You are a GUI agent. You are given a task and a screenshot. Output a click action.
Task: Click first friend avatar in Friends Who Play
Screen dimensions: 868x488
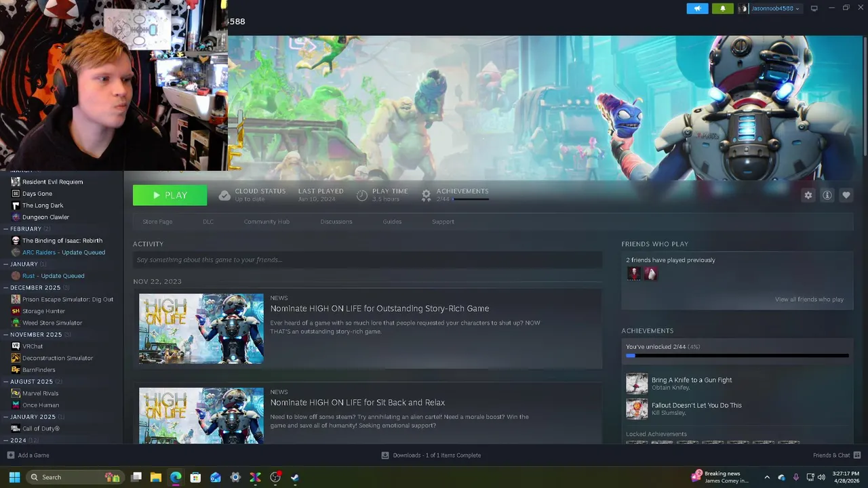633,274
